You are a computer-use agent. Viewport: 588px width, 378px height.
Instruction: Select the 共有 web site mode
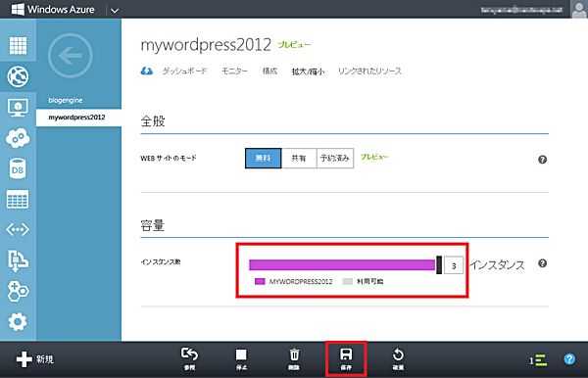(x=299, y=158)
